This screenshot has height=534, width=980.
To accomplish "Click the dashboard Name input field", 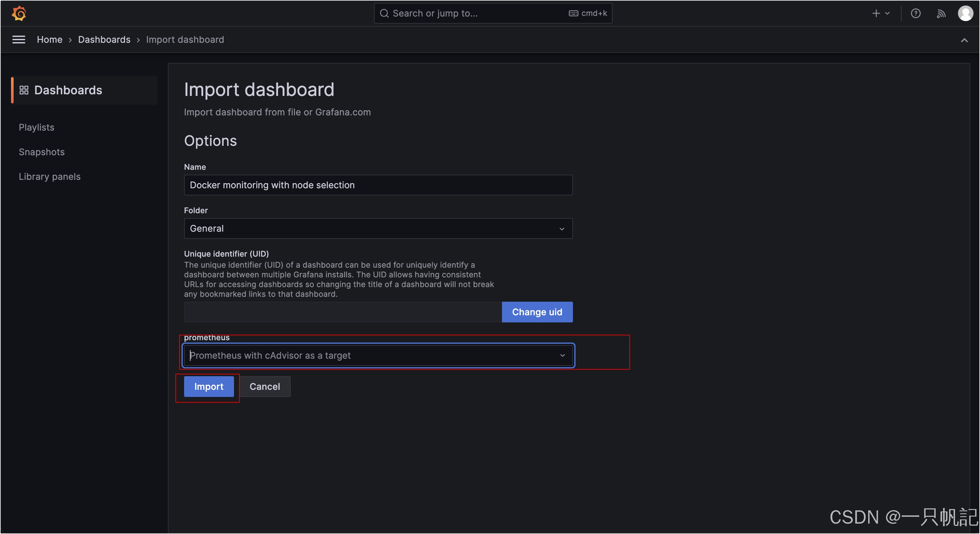I will tap(378, 185).
